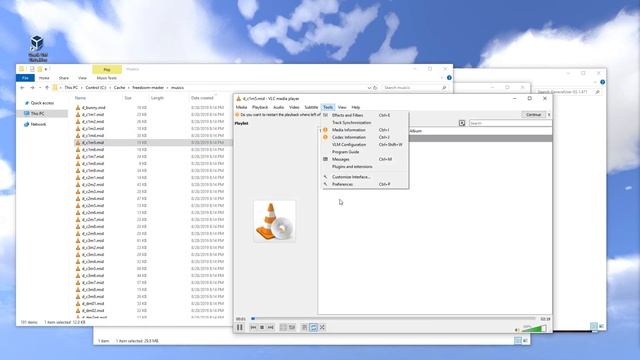Skip to previous track in VLC
Image resolution: width=640 pixels, height=360 pixels.
click(x=253, y=327)
